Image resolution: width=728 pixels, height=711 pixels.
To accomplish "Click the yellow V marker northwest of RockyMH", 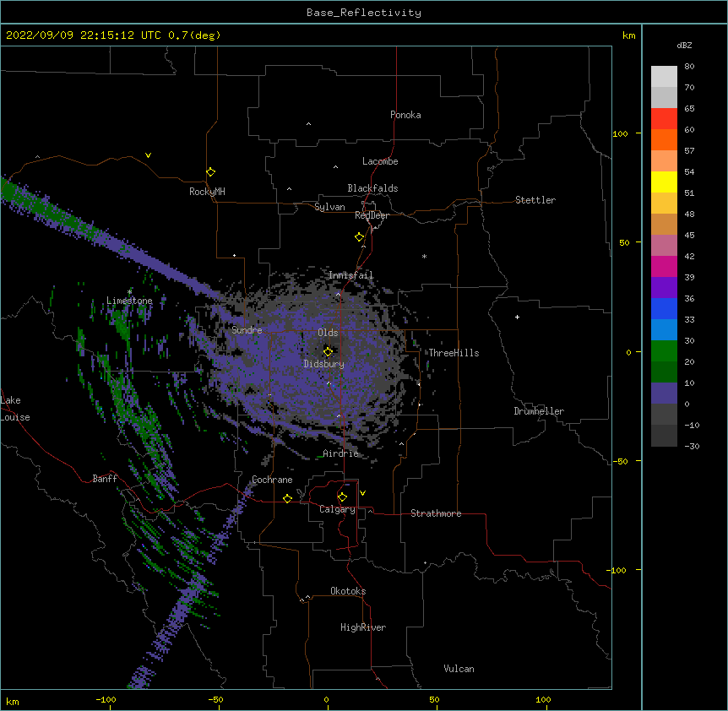I will click(148, 155).
